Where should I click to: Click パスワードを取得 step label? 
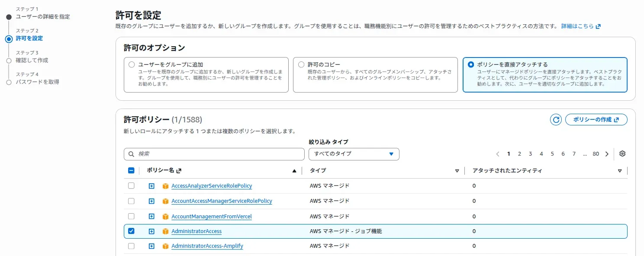tap(38, 82)
